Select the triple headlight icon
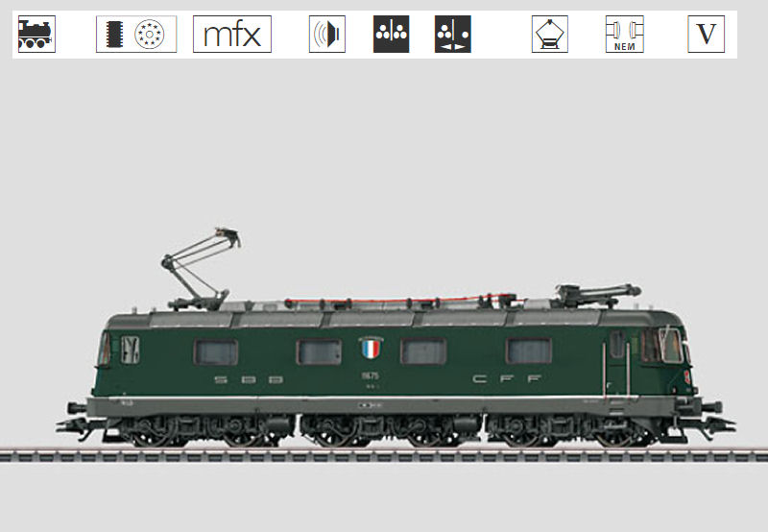 click(391, 35)
